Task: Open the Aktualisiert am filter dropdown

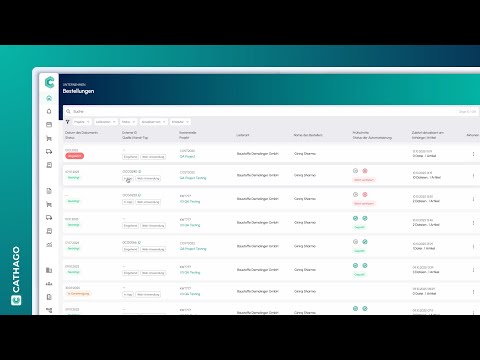Action: (x=153, y=122)
